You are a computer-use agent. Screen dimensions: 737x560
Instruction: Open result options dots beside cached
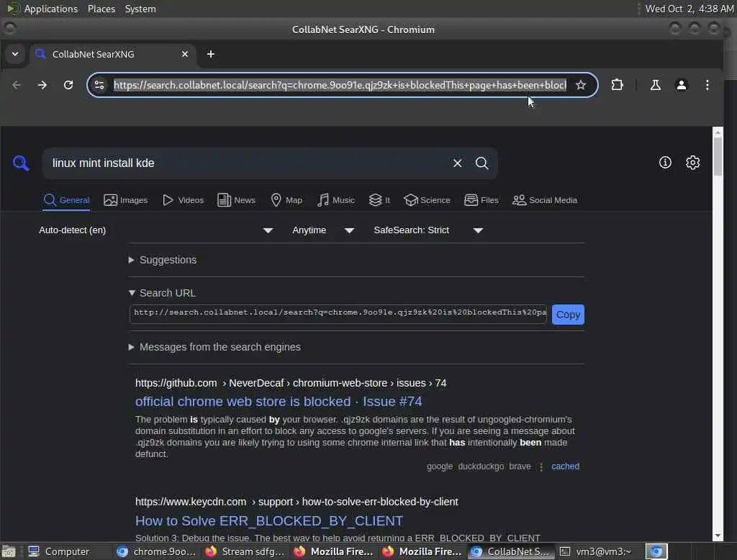tap(541, 466)
